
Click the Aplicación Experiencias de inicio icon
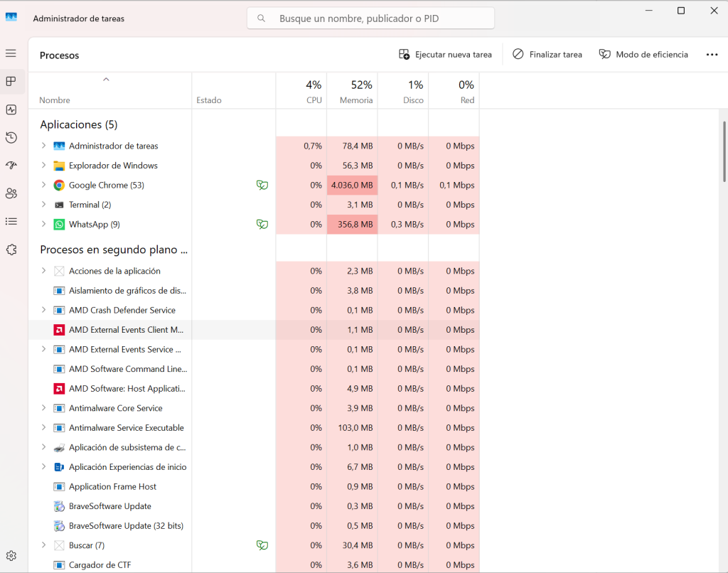pos(59,467)
